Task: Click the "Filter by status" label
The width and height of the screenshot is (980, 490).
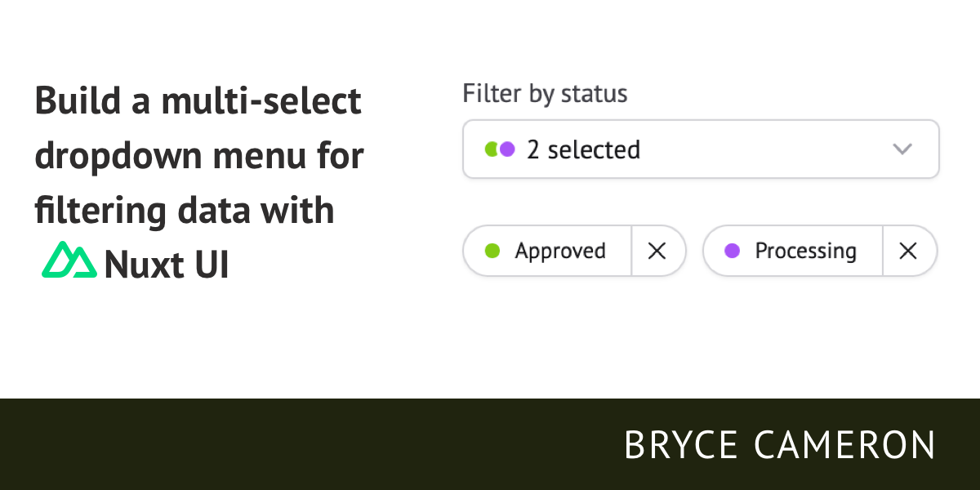Action: (545, 94)
